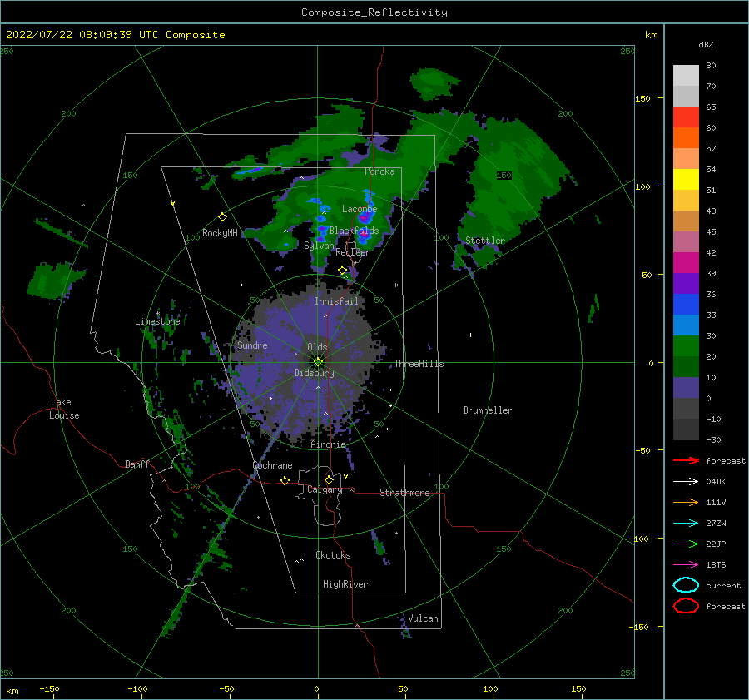Screen dimensions: 749x700
Task: Click the Drumheller city label
Action: pyautogui.click(x=488, y=410)
